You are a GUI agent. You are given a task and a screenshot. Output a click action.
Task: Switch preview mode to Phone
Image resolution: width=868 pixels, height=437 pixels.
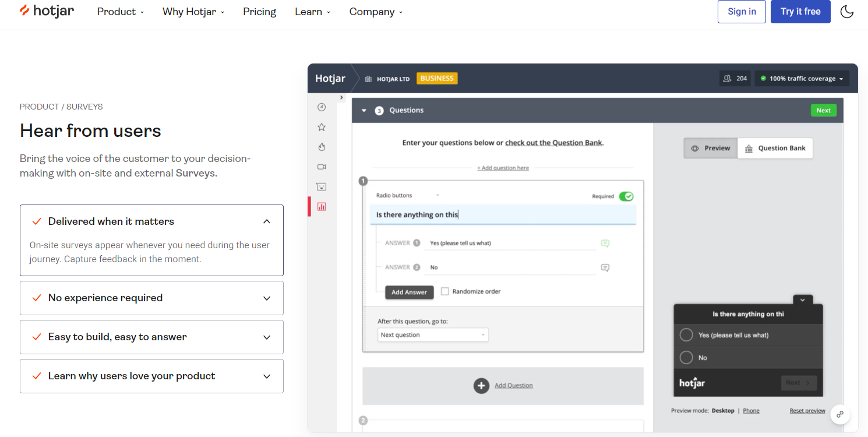click(751, 411)
